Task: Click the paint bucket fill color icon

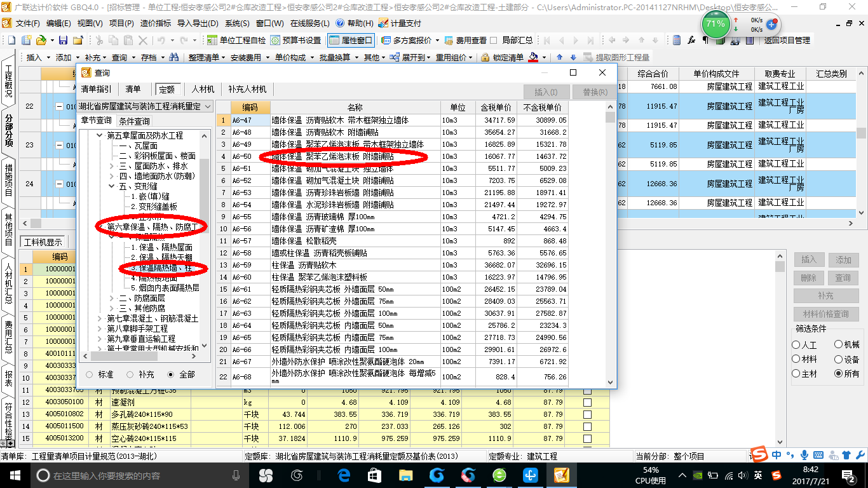Action: tap(534, 57)
